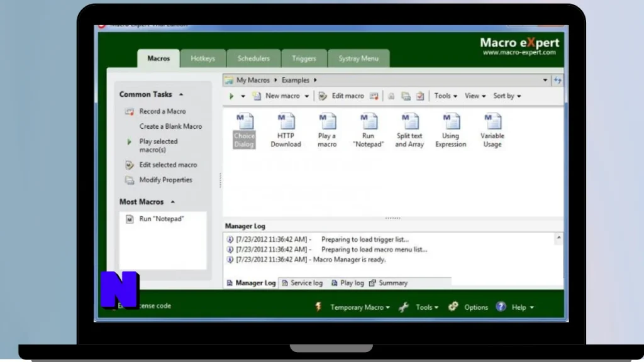The height and width of the screenshot is (362, 644).
Task: Click the grayed lock icon in toolbar
Action: pos(391,96)
